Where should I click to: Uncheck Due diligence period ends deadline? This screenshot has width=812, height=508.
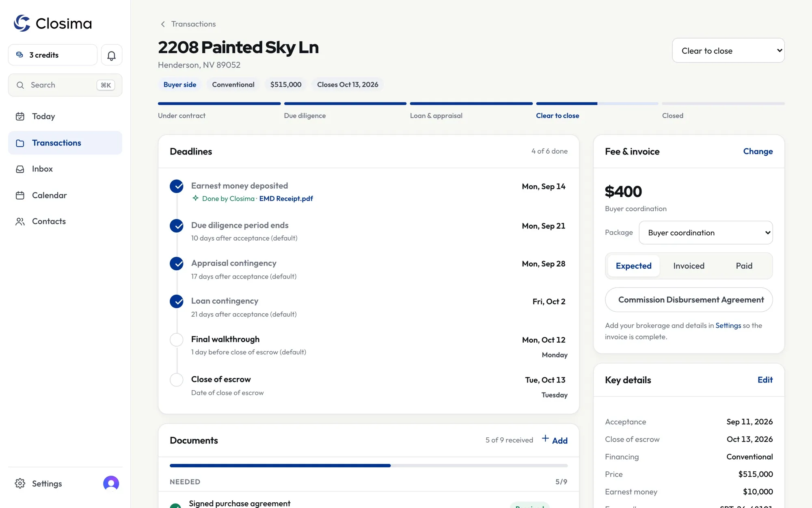177,226
